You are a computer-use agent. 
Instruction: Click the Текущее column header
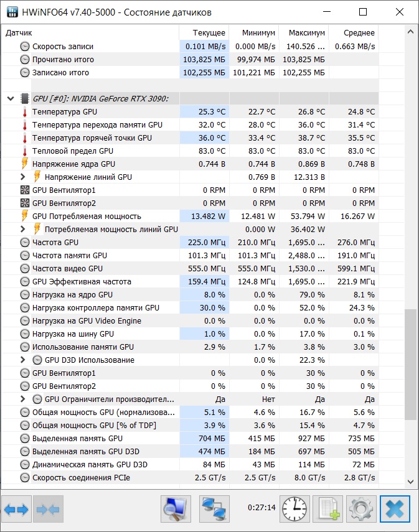[x=204, y=33]
